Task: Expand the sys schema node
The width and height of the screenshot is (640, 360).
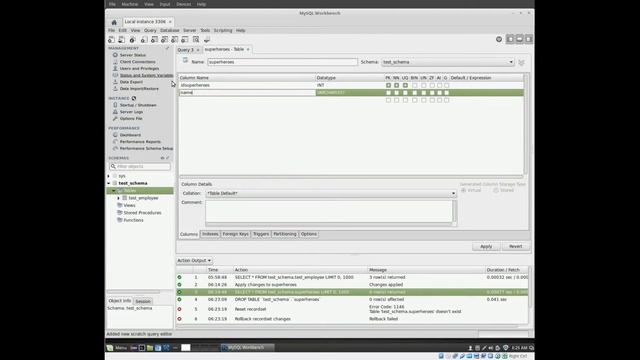Action: (109, 176)
